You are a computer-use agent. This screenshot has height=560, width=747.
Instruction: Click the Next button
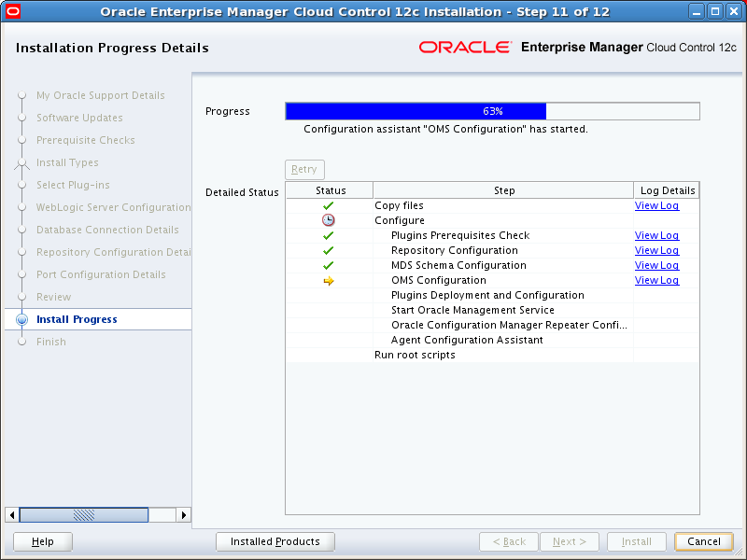point(570,542)
